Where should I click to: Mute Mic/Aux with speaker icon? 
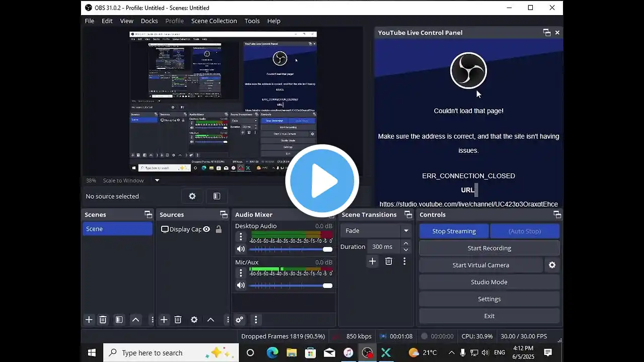pyautogui.click(x=240, y=285)
